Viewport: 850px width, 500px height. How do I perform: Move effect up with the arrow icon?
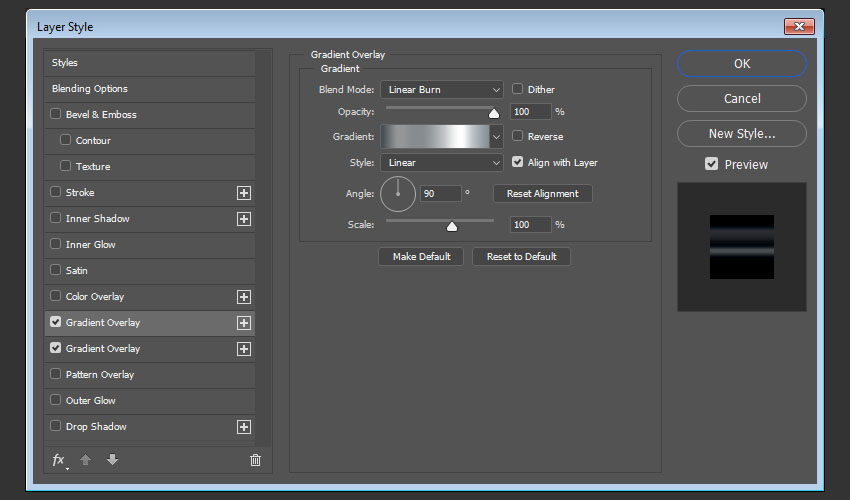click(87, 460)
